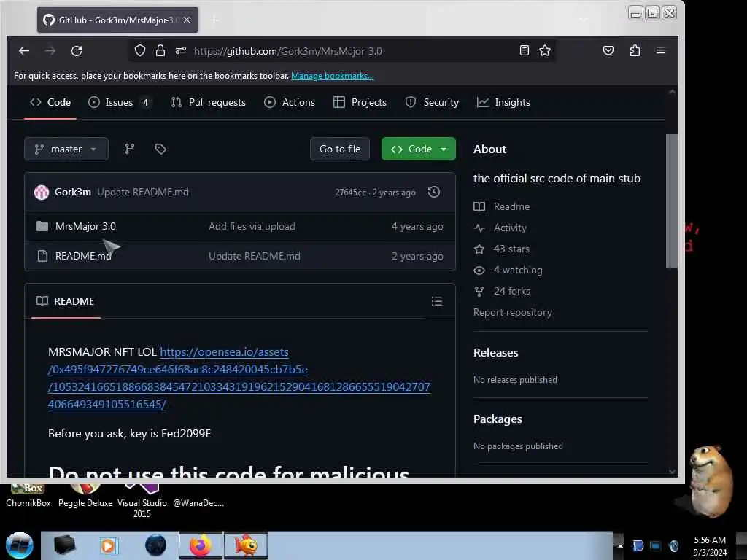Viewport: 747px width, 560px height.
Task: Open the Releases heading link
Action: coord(495,352)
